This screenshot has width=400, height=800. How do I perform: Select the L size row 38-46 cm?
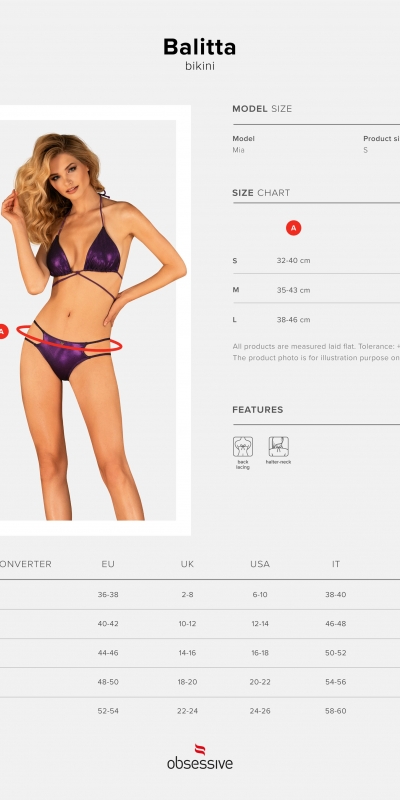tap(316, 319)
